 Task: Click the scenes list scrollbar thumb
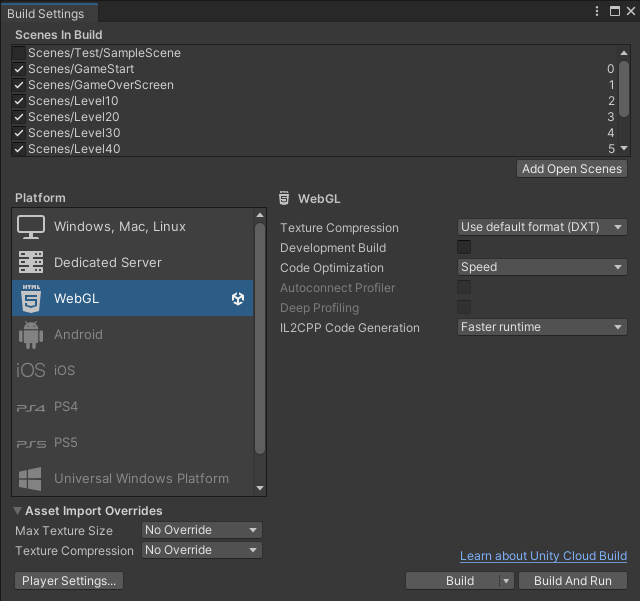[x=624, y=89]
